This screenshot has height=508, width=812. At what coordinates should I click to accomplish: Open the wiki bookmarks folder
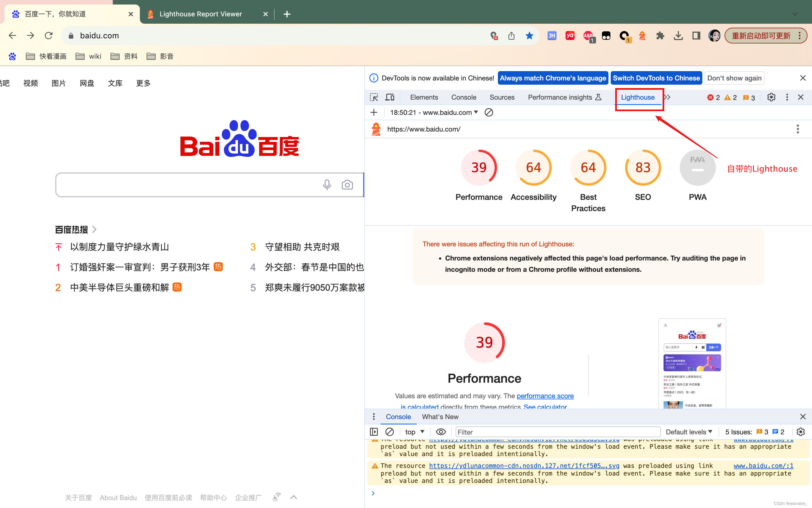coord(89,56)
